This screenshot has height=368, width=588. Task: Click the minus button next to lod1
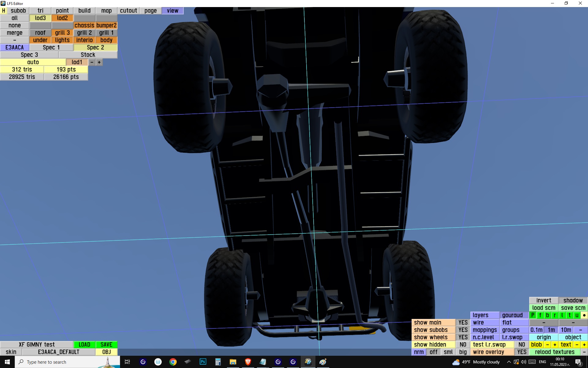[x=92, y=62]
